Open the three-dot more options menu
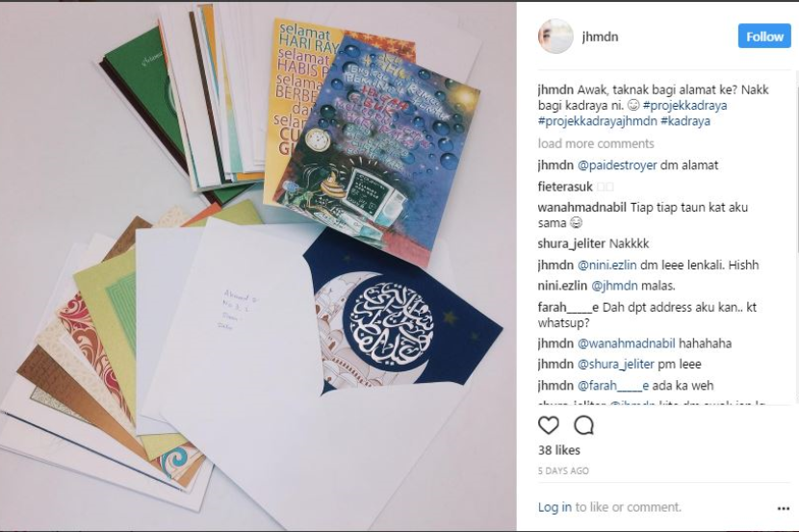Image resolution: width=799 pixels, height=532 pixels. [x=784, y=509]
